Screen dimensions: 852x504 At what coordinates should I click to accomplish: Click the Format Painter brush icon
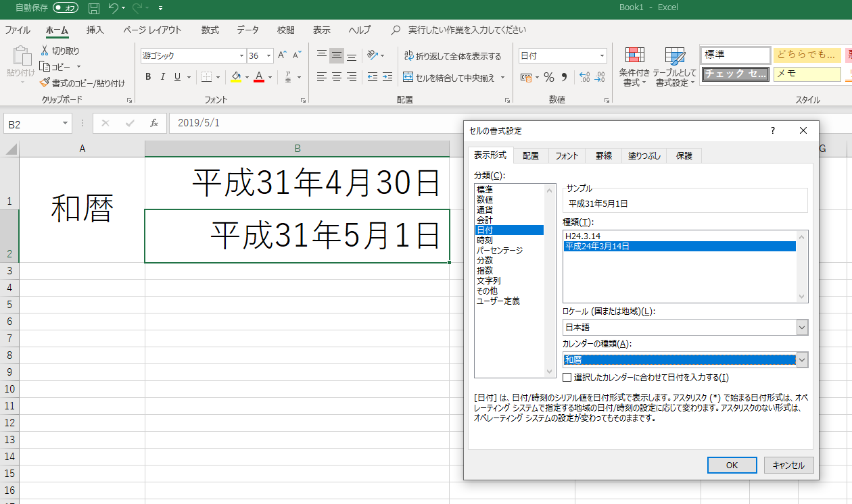click(45, 83)
